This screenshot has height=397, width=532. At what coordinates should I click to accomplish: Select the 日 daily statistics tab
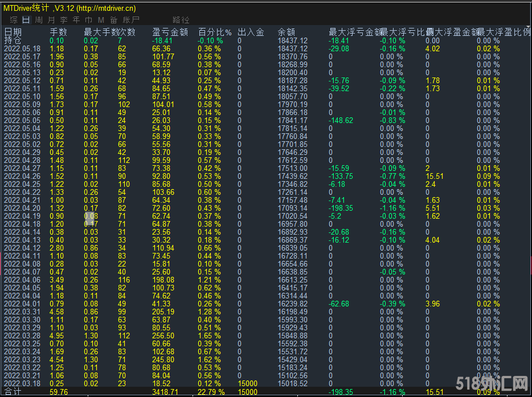(26, 19)
